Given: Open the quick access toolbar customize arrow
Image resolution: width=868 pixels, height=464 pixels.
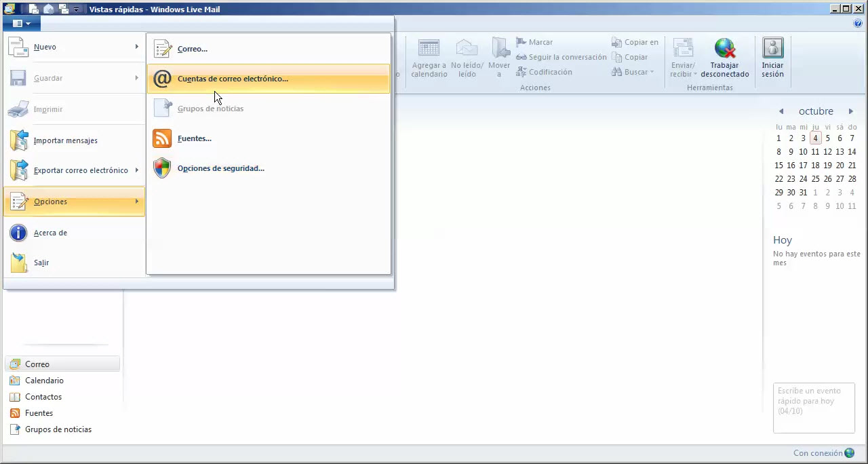Looking at the screenshot, I should 77,9.
